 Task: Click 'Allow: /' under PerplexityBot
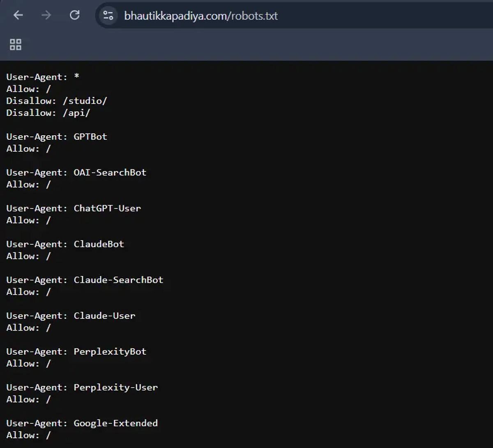pyautogui.click(x=28, y=363)
